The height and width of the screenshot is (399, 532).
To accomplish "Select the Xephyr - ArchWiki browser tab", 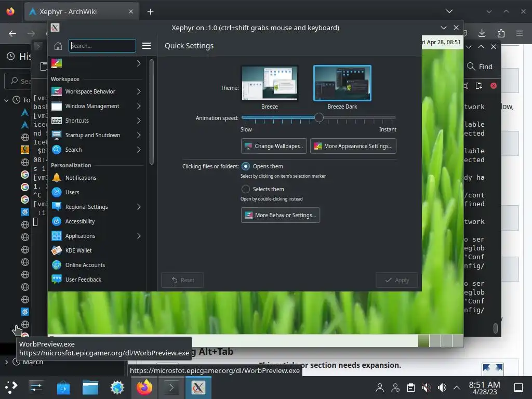I will 82,12.
